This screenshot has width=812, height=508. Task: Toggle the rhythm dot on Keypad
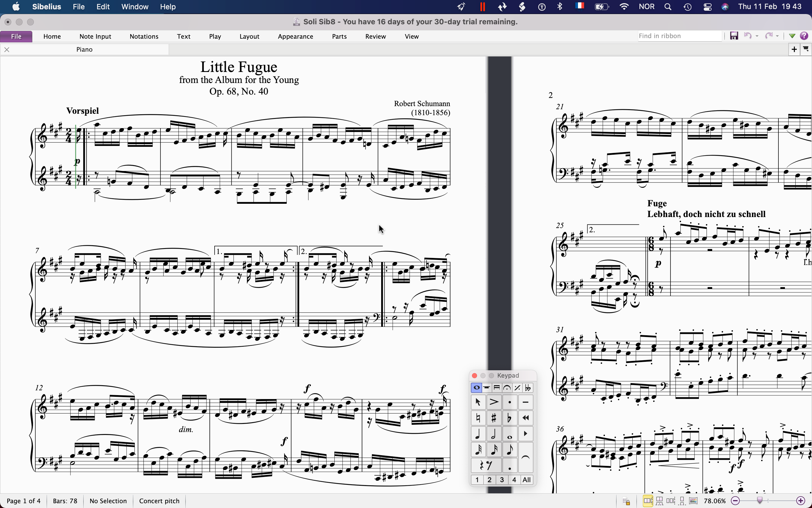[x=510, y=465]
